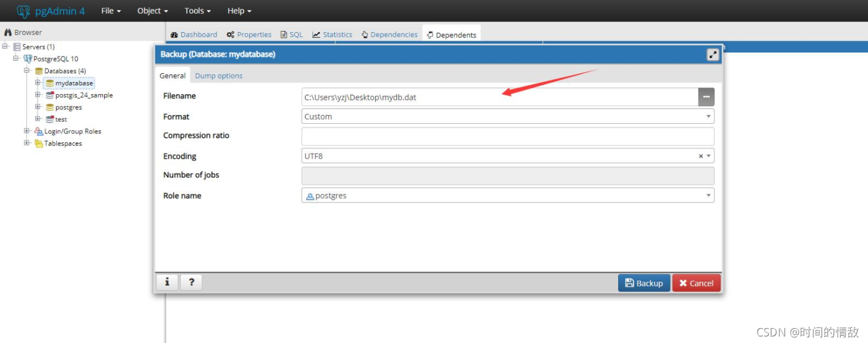Viewport: 868px width, 343px height.
Task: Select the General tab in Backup dialog
Action: (x=173, y=76)
